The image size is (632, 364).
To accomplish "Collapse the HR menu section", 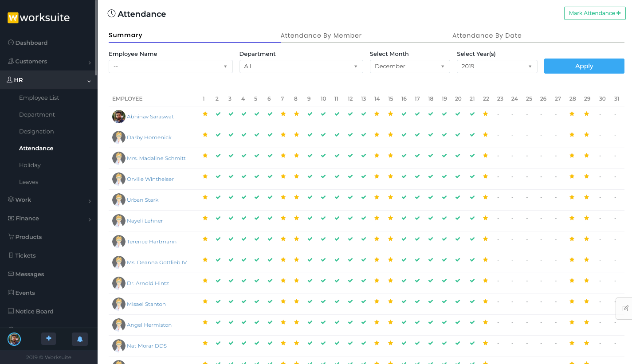I will [x=89, y=81].
